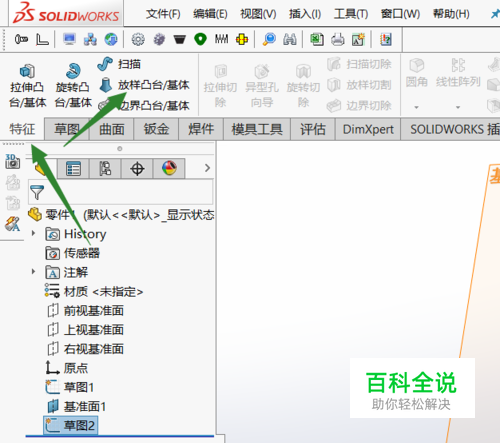Click the Excel table toolbar icon
Image resolution: width=500 pixels, height=443 pixels.
317,40
